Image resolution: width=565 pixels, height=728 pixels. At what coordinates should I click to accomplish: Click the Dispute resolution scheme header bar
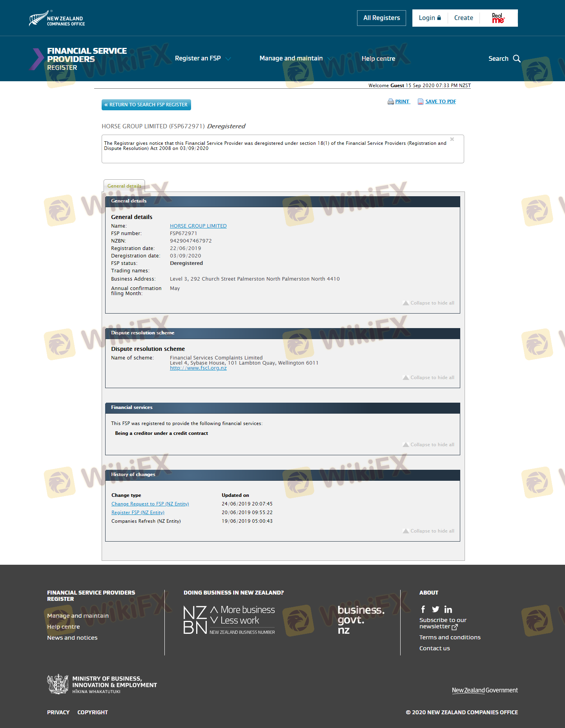tap(282, 333)
